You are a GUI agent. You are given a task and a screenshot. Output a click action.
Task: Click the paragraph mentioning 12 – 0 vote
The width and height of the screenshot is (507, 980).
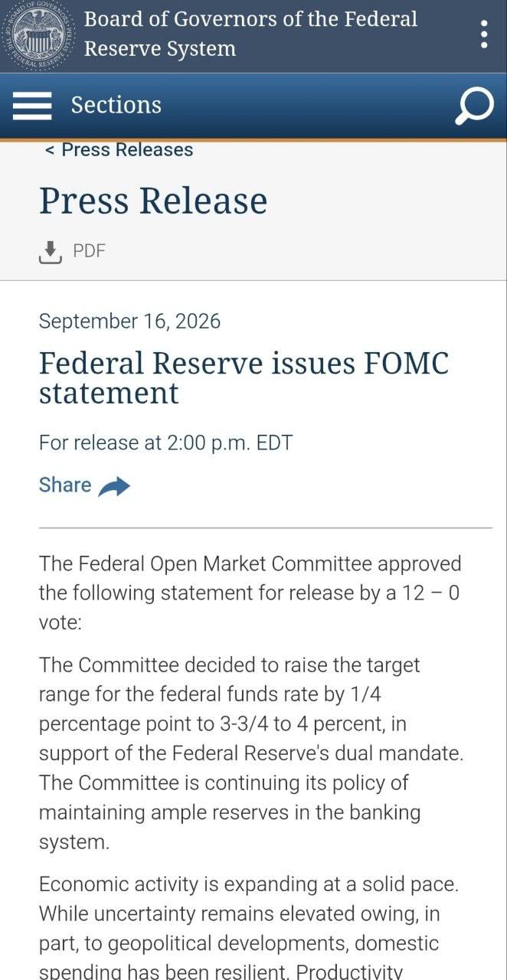pyautogui.click(x=250, y=593)
